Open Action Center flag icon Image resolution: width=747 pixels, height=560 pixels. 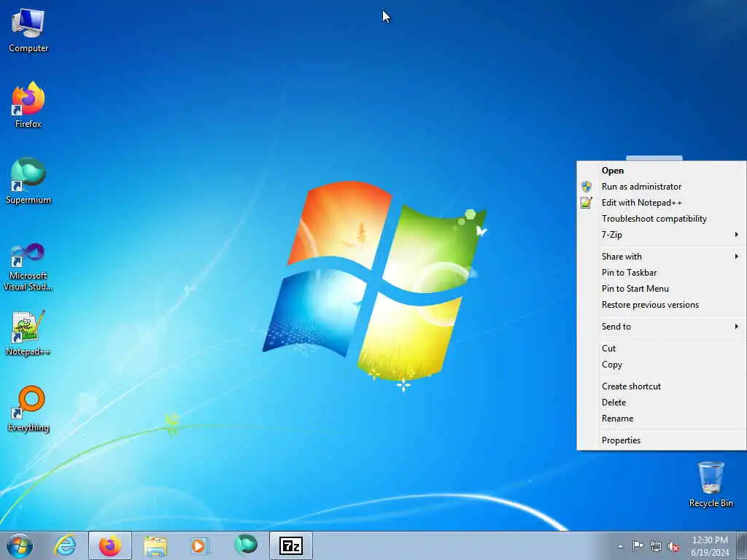point(638,546)
